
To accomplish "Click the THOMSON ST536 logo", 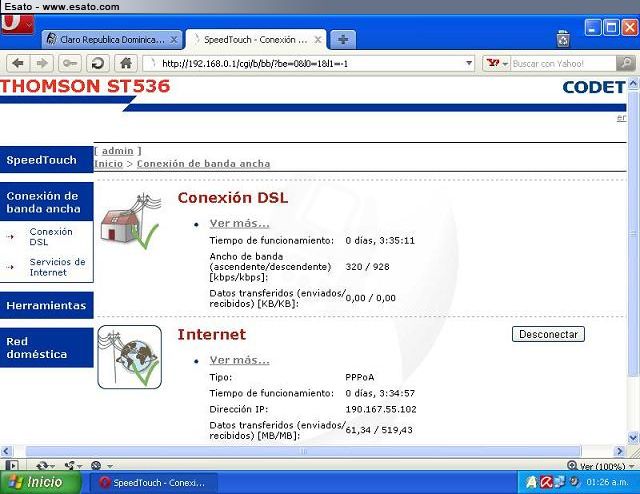I will [x=85, y=86].
